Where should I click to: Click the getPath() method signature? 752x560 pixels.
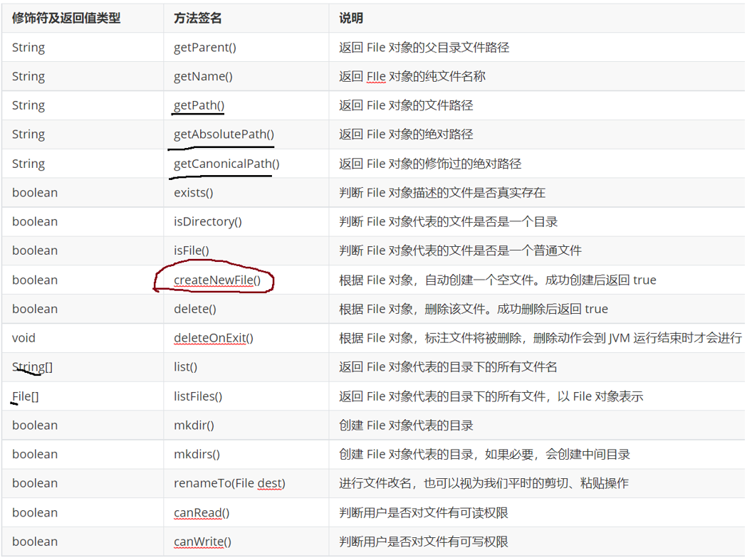(199, 105)
